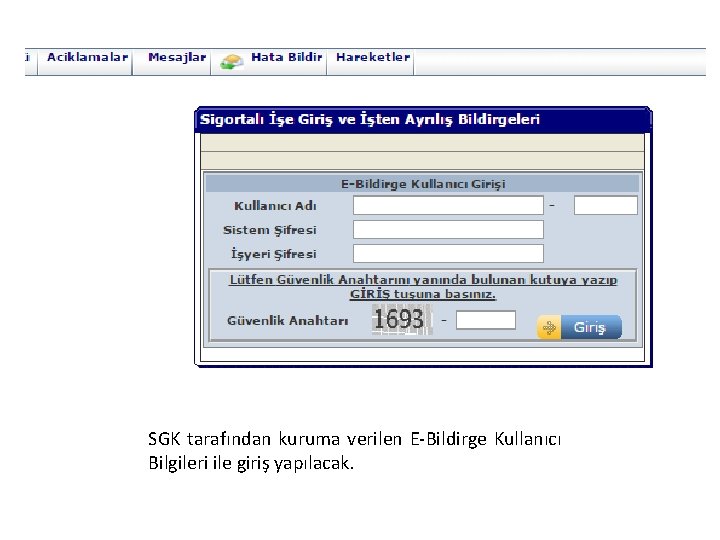
Task: Click the Kullanıcı Adı input field
Action: (x=448, y=205)
